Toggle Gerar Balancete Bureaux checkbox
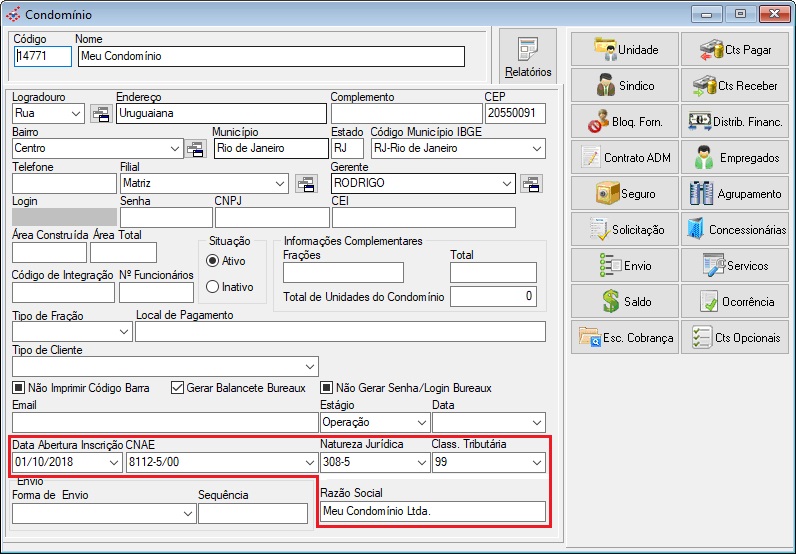Image resolution: width=796 pixels, height=554 pixels. (178, 388)
